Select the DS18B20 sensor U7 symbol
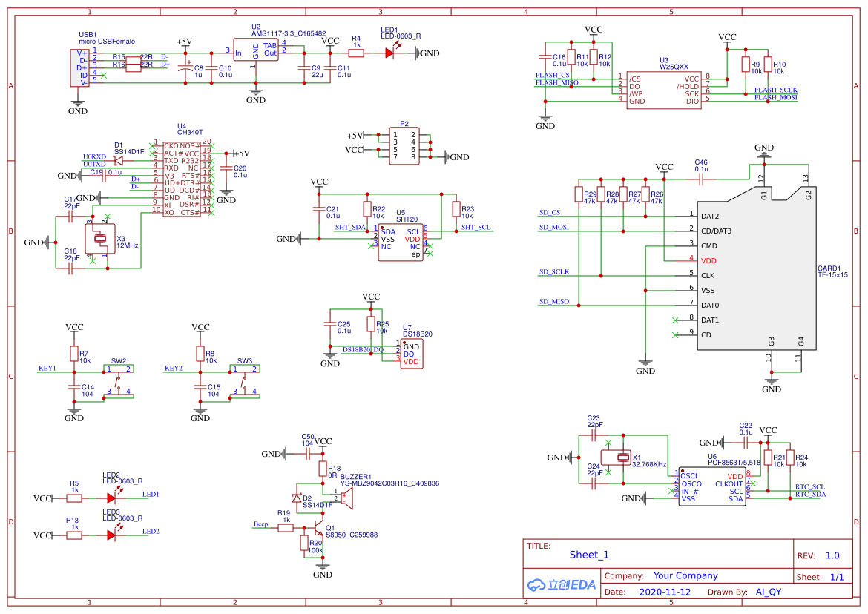 tap(411, 354)
